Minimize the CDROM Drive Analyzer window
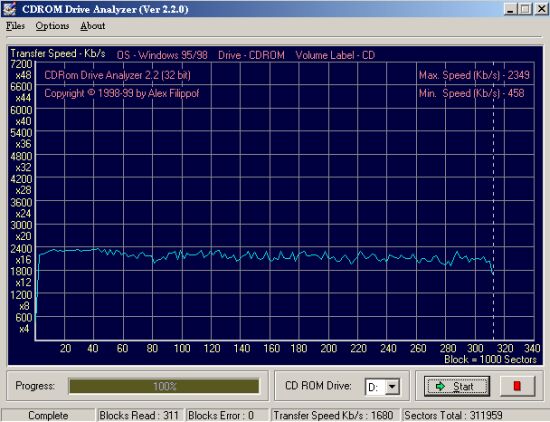The width and height of the screenshot is (550, 422). point(511,9)
